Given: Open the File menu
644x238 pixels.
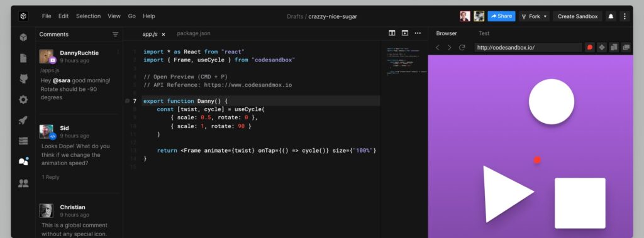Looking at the screenshot, I should pyautogui.click(x=47, y=16).
